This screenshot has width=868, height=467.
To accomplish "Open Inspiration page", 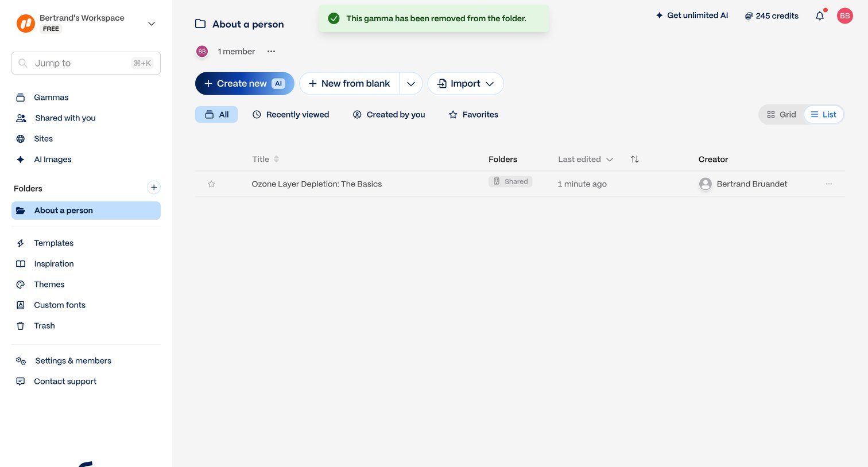I will pyautogui.click(x=54, y=264).
